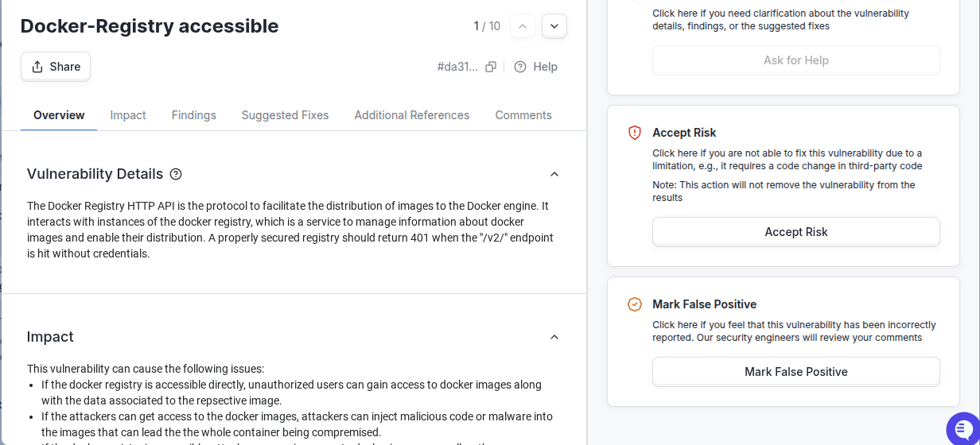Image resolution: width=980 pixels, height=445 pixels.
Task: Click the share icon in the Share button
Action: click(x=37, y=67)
